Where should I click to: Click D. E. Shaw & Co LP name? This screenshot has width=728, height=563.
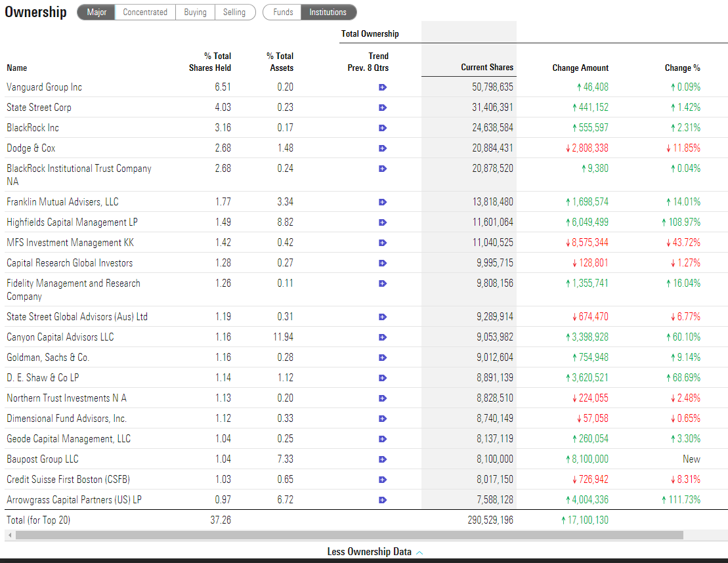pyautogui.click(x=43, y=378)
